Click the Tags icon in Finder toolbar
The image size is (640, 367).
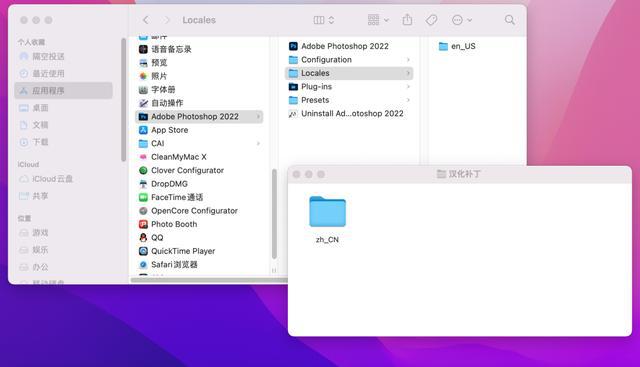431,20
